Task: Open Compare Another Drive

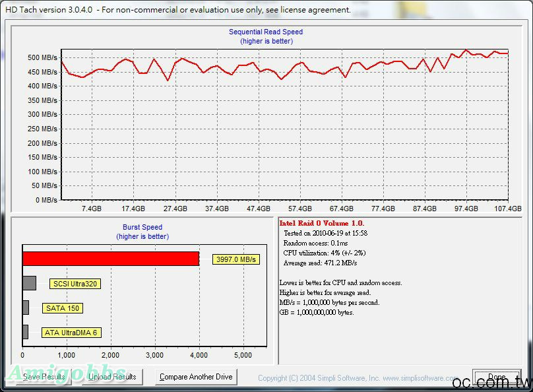Action: tap(196, 377)
